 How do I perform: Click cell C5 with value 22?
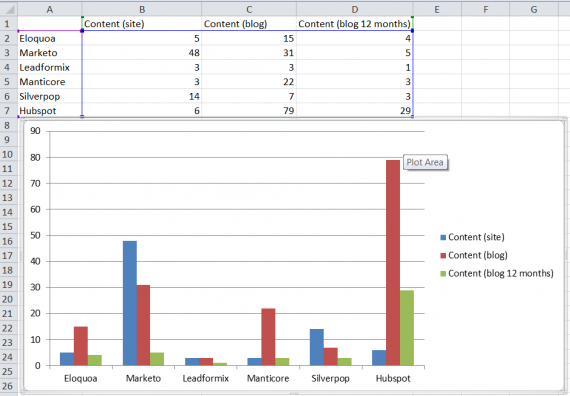tap(249, 82)
